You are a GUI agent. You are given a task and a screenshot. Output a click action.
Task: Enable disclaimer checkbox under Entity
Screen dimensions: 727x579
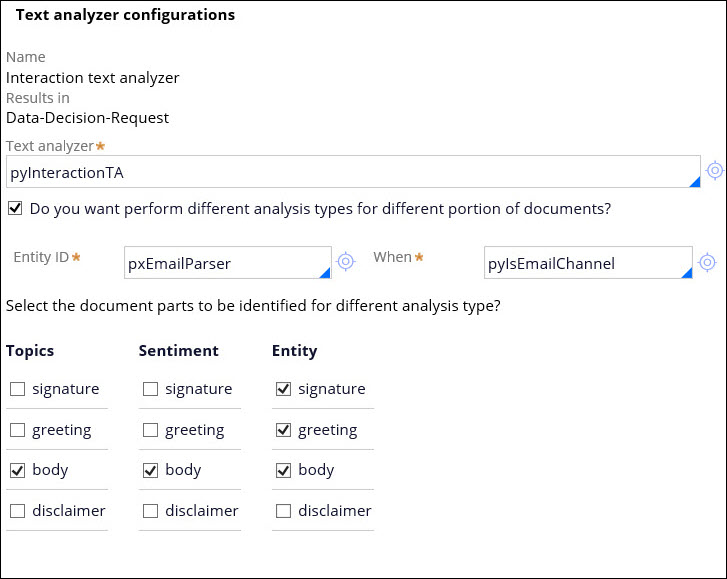[x=283, y=511]
